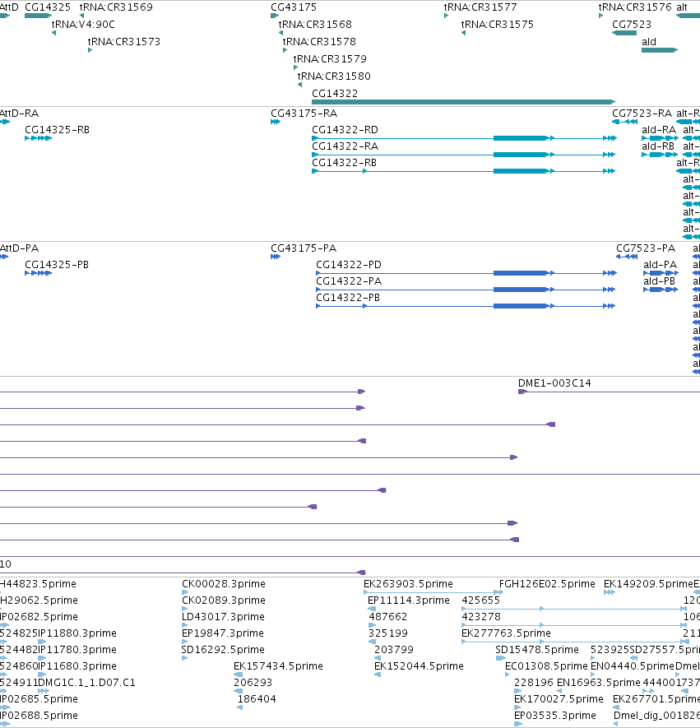Click the 425655 feature label
Viewport: 700px width, 728px height.
click(481, 600)
